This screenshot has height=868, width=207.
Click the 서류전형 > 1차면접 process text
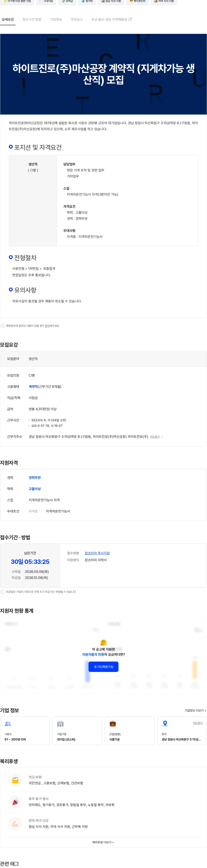[34, 269]
